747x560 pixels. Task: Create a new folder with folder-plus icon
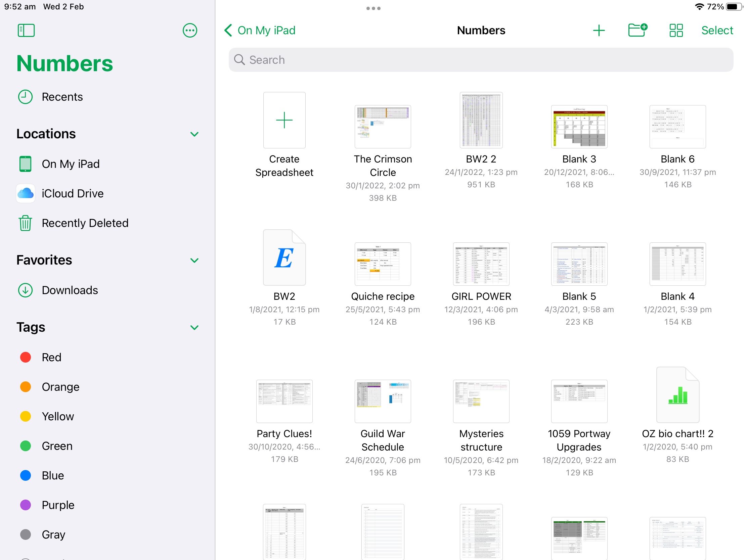click(637, 30)
